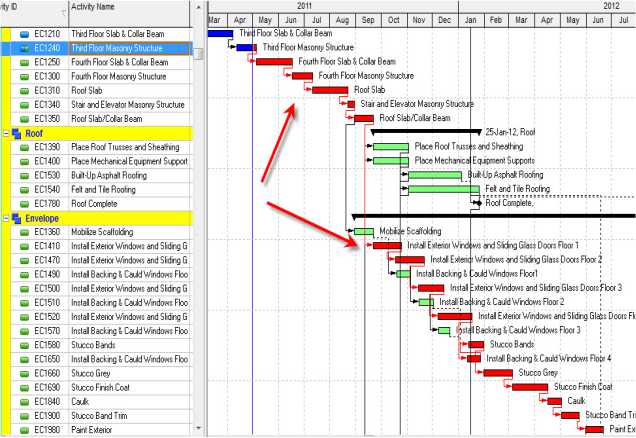Click the activity icon for EC1780
The width and height of the screenshot is (636, 438).
click(24, 203)
